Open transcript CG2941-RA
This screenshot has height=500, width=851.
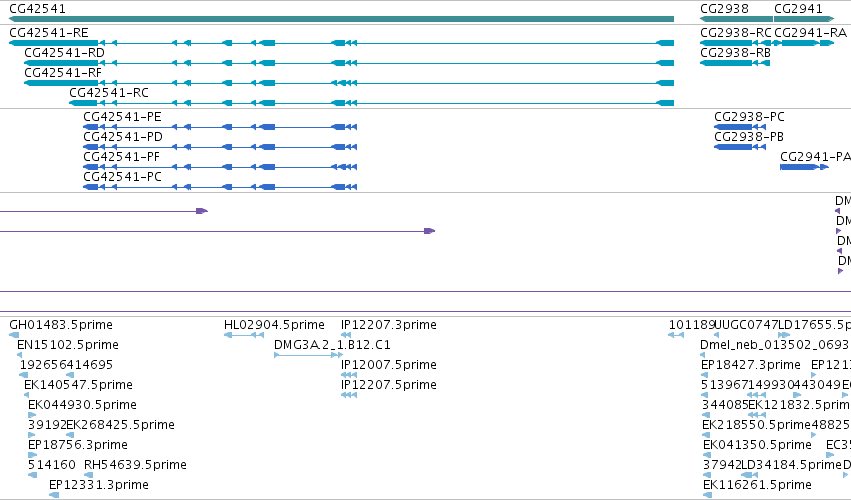(x=810, y=33)
